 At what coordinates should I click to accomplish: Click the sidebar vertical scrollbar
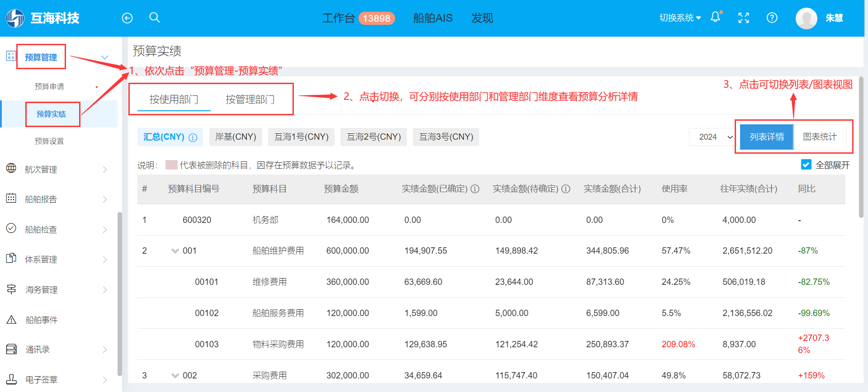pyautogui.click(x=119, y=294)
